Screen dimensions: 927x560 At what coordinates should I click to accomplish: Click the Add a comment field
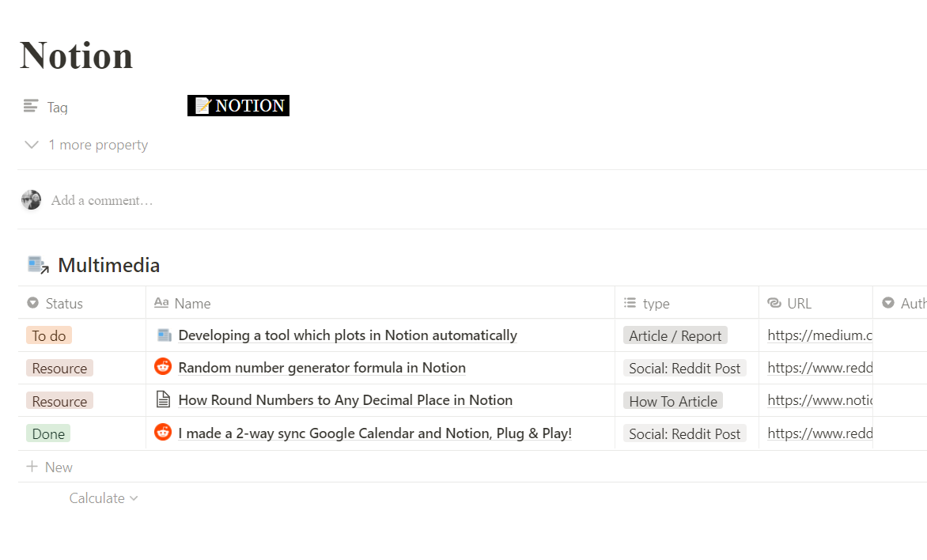tap(102, 200)
